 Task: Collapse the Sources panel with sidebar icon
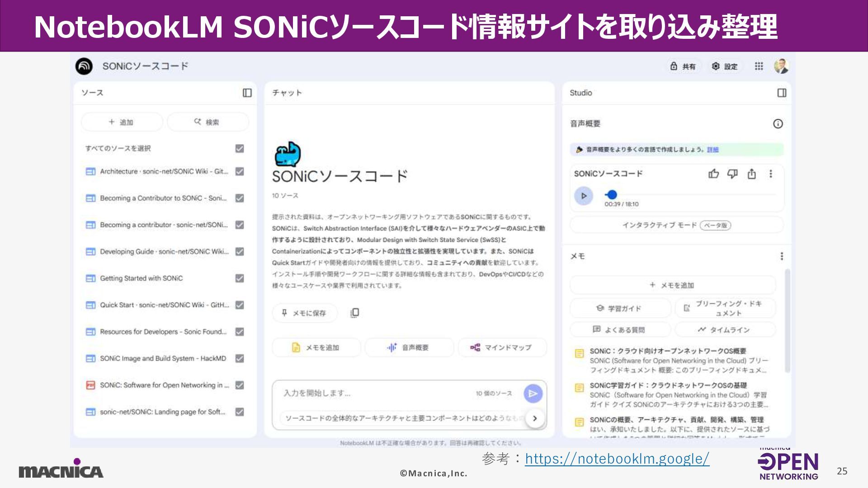[x=247, y=93]
